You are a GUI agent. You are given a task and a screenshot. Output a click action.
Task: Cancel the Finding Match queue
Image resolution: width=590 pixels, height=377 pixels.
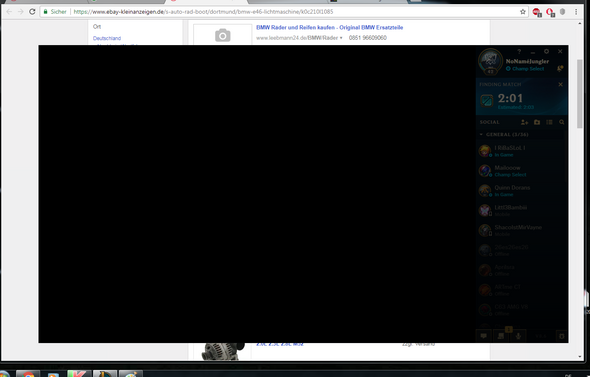tap(561, 85)
